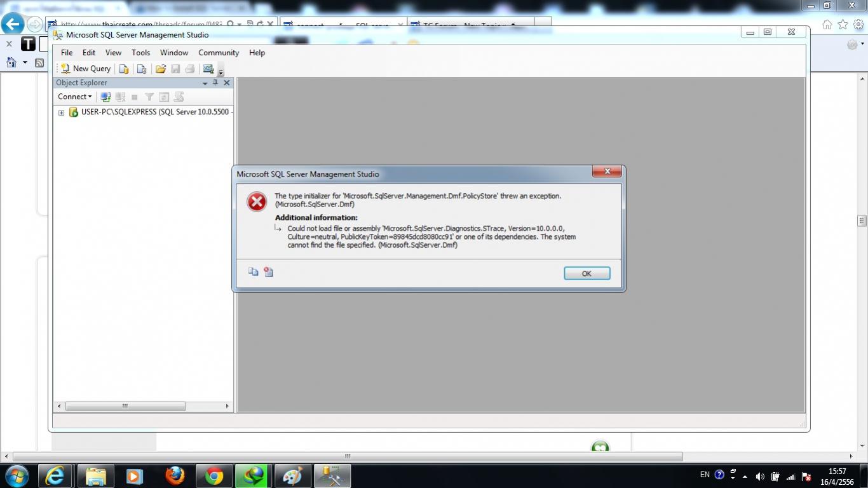868x488 pixels.
Task: Open the Help menu
Action: [257, 53]
